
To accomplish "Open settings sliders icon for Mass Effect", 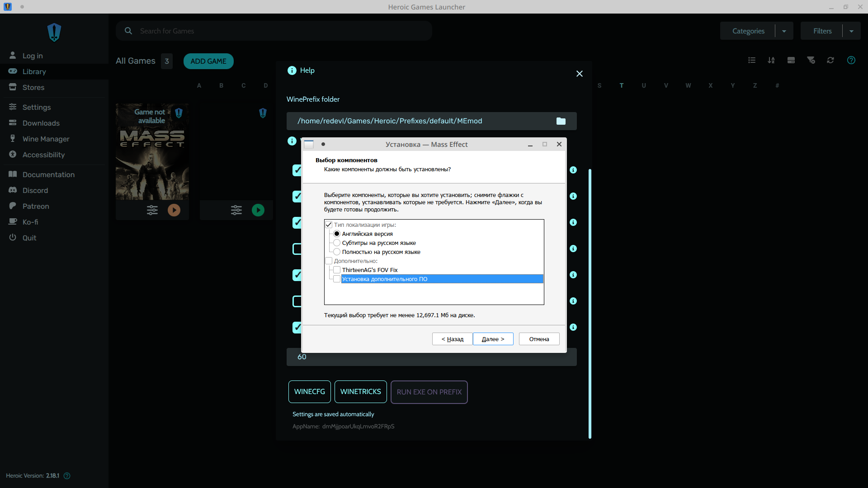I will [x=152, y=210].
